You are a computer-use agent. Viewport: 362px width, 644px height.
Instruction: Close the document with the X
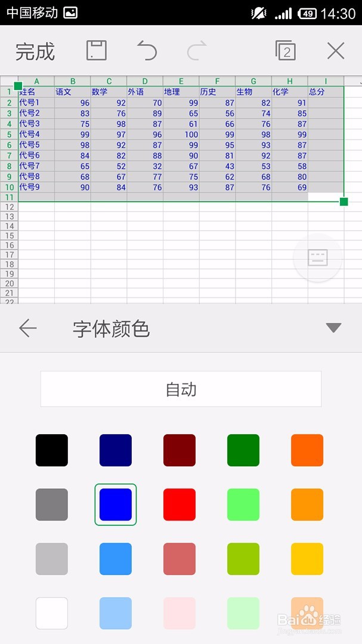(x=336, y=51)
